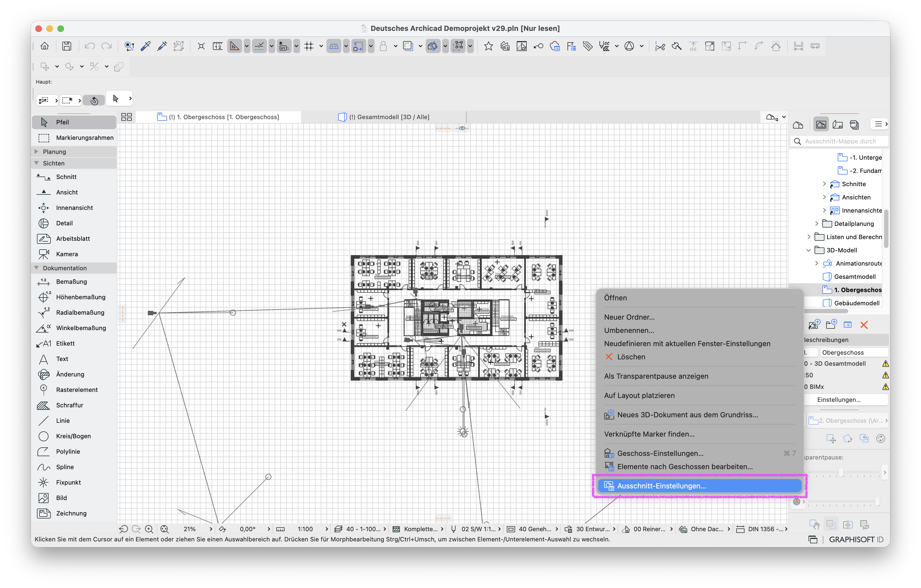Click the tab overview grid icon
This screenshot has height=588, width=921.
coord(126,117)
